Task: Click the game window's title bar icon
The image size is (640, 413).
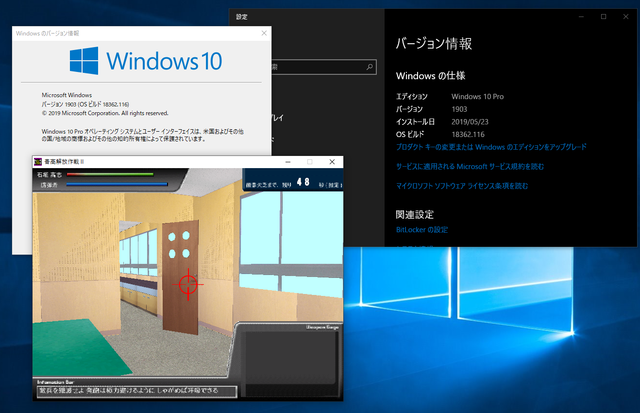Action: click(38, 162)
